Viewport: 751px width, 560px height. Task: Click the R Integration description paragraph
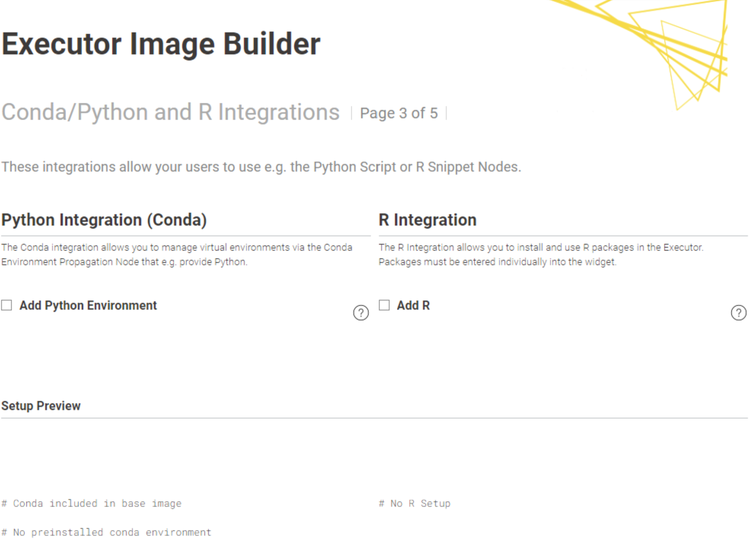coord(540,255)
